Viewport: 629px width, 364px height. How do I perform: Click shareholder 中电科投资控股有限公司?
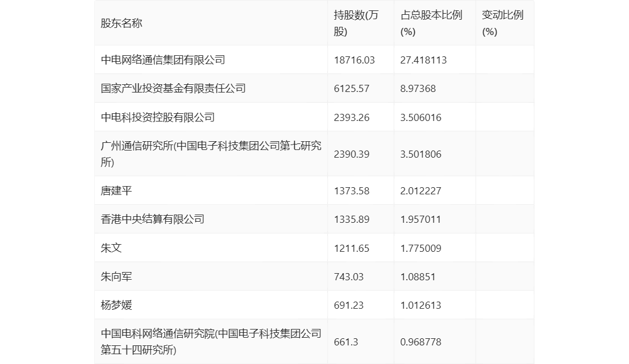tap(158, 117)
